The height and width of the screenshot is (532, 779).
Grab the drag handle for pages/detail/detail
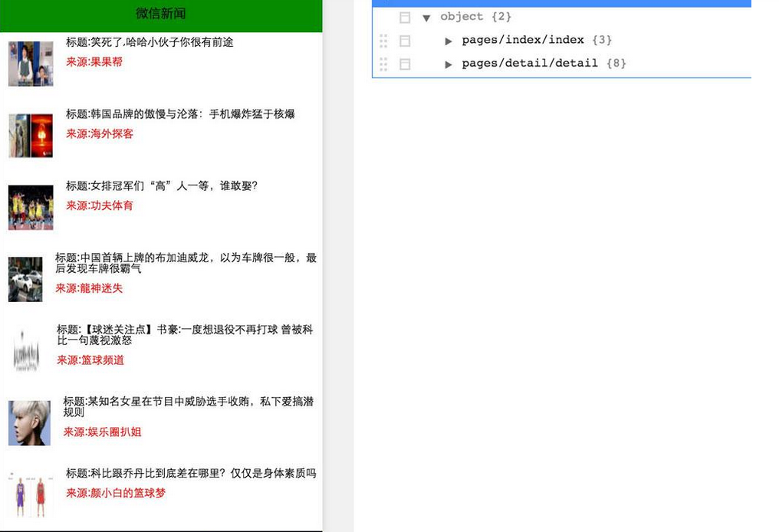click(383, 64)
